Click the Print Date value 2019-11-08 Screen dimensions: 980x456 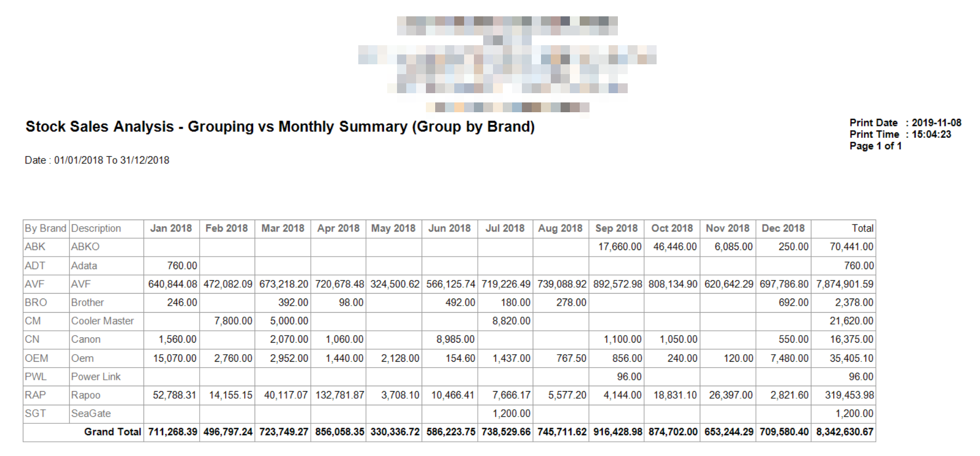[936, 123]
